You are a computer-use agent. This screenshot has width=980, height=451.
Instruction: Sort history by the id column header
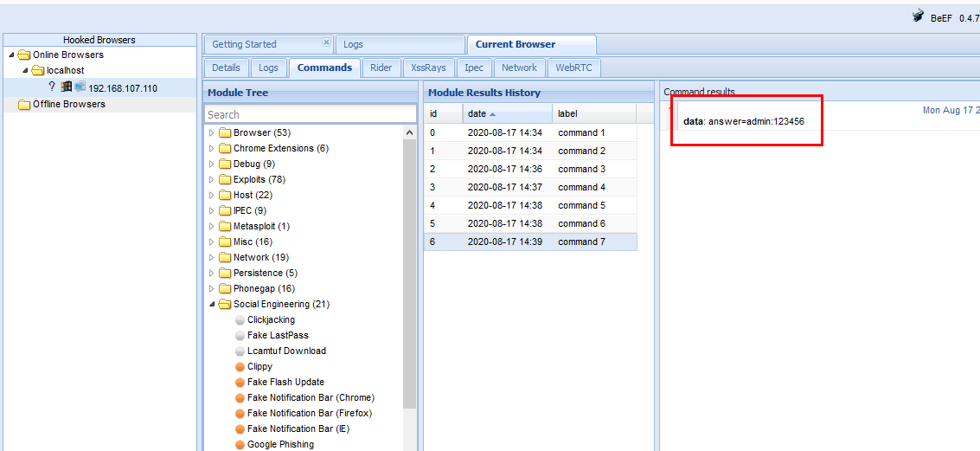coord(443,114)
